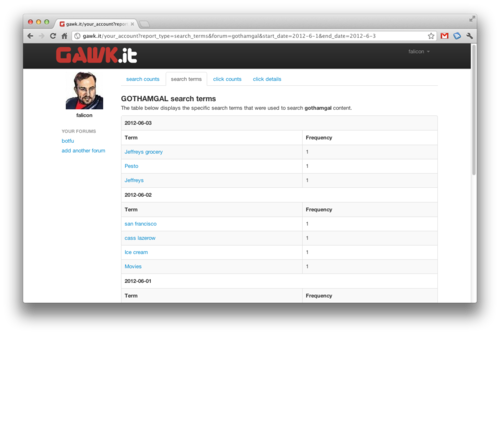Image resolution: width=500 pixels, height=443 pixels.
Task: Open the Jeffreys grocery search term
Action: [x=144, y=152]
